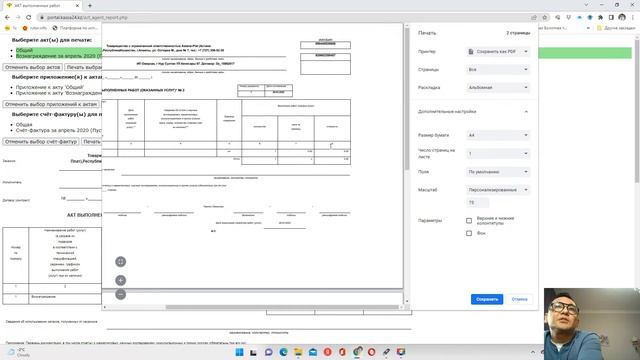Open the Chrome extensions puzzle icon

coord(600,18)
